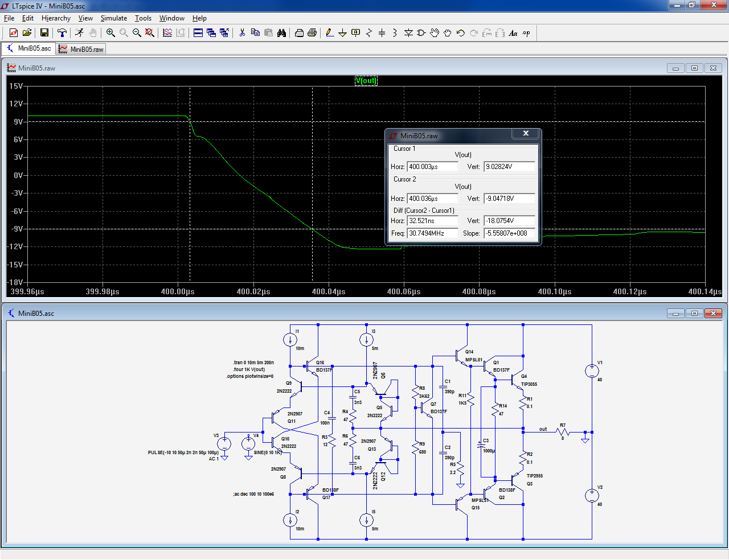Click the Freq field 30.7494MHz
This screenshot has width=729, height=560.
pyautogui.click(x=432, y=233)
